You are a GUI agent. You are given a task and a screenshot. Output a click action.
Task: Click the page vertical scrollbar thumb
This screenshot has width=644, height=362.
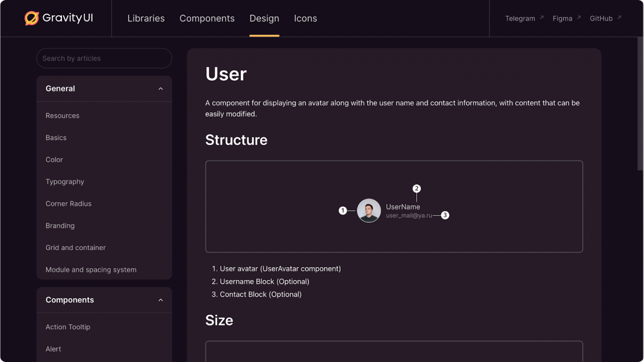640,103
